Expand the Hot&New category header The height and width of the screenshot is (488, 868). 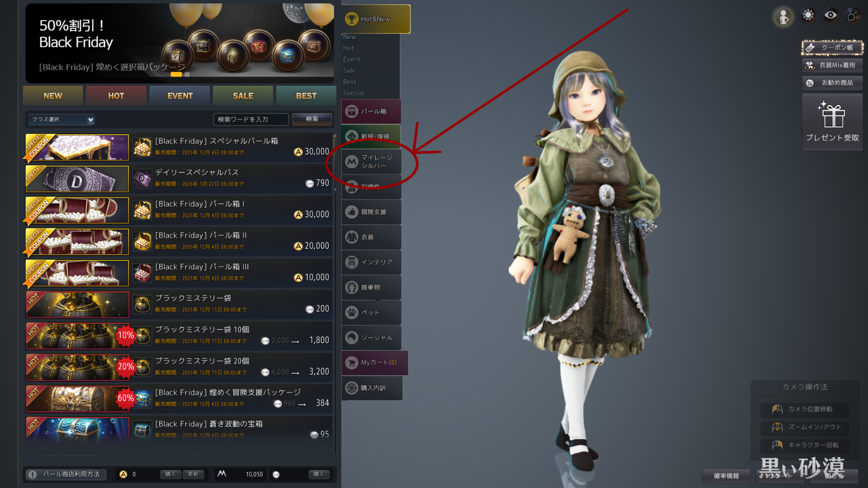click(376, 19)
